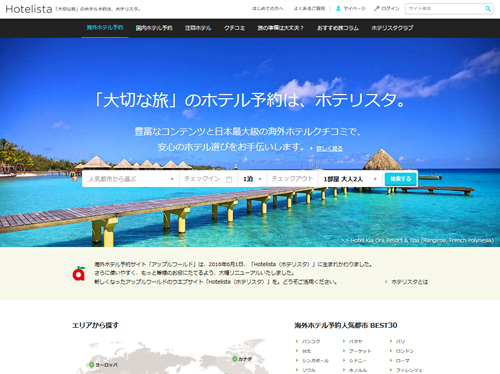Click the フィレンツェ city link

pos(409,370)
